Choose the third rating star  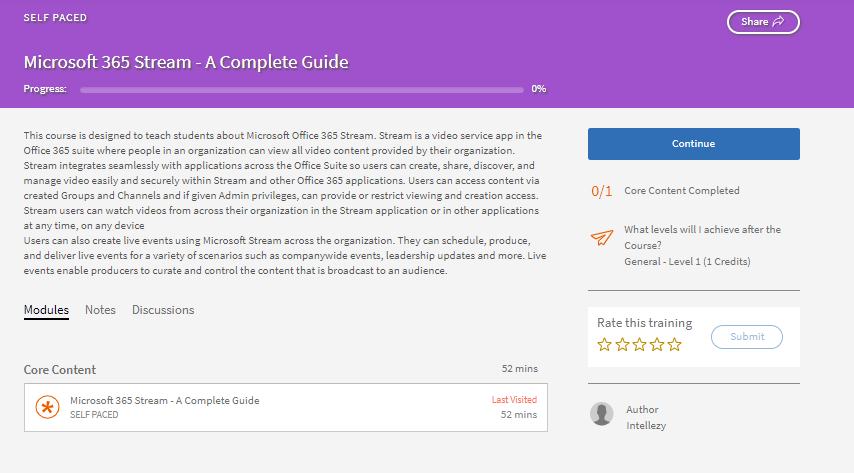pos(639,345)
